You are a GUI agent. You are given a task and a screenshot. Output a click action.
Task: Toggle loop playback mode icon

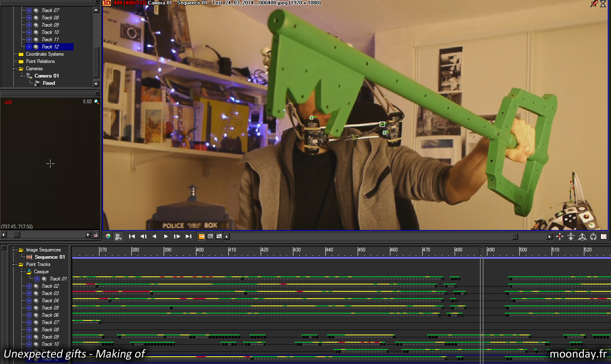click(210, 236)
